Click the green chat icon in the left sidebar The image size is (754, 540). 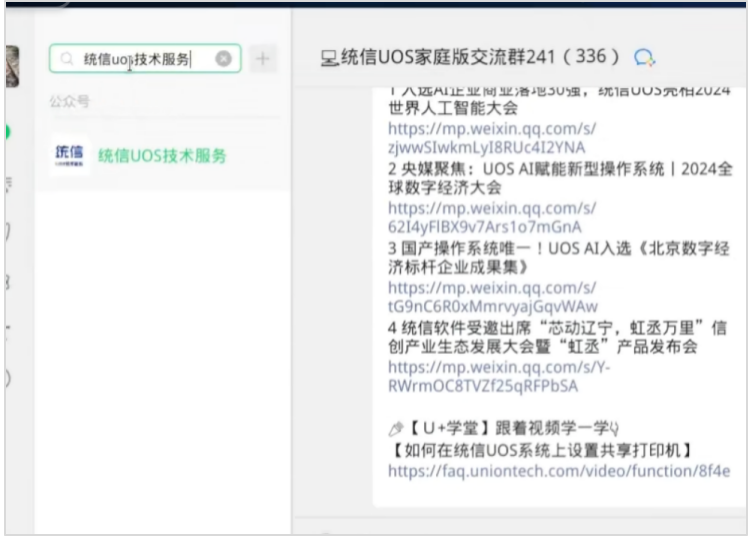point(8,132)
